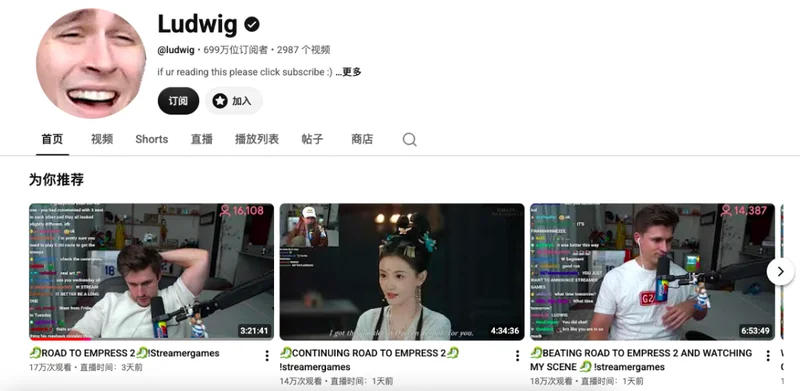Open options menu for BEATING ROAD TO EMPRESS 2
This screenshot has height=391, width=800.
point(768,356)
